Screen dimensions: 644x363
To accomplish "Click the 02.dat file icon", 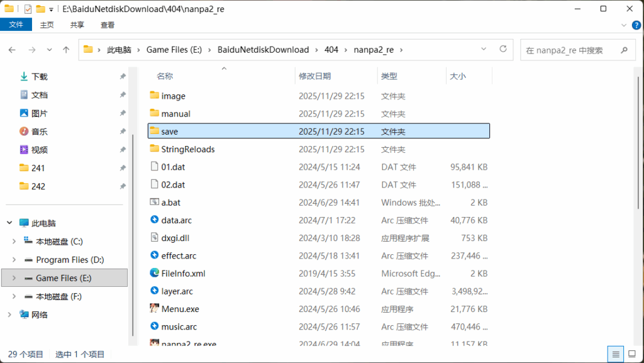I will click(155, 184).
